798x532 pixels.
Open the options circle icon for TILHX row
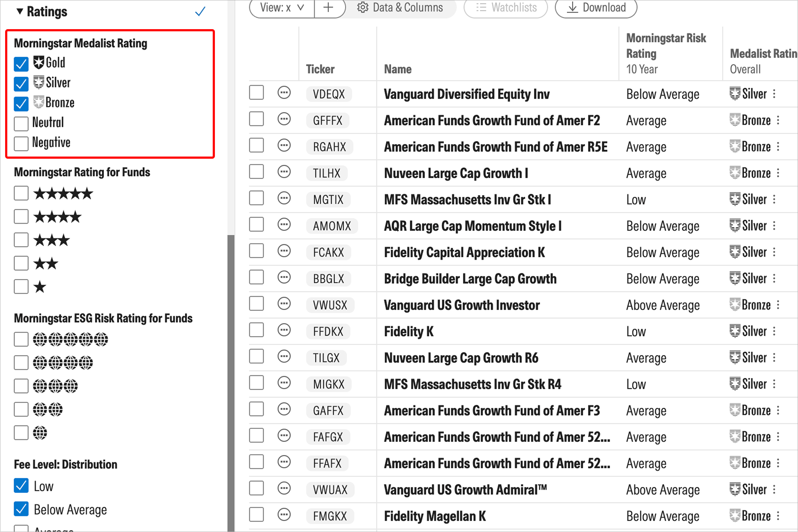tap(284, 172)
